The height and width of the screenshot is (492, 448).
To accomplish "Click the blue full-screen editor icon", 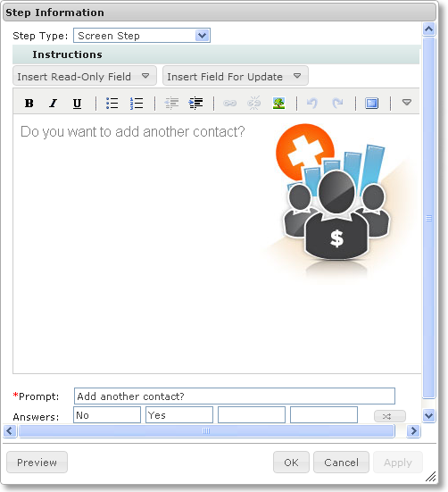I will (372, 103).
